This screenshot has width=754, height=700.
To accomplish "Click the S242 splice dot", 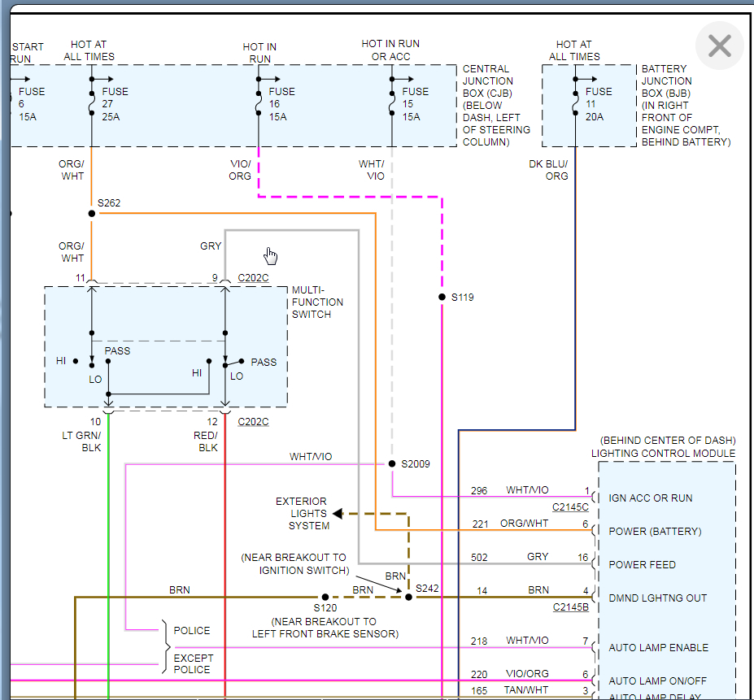I will pos(409,597).
